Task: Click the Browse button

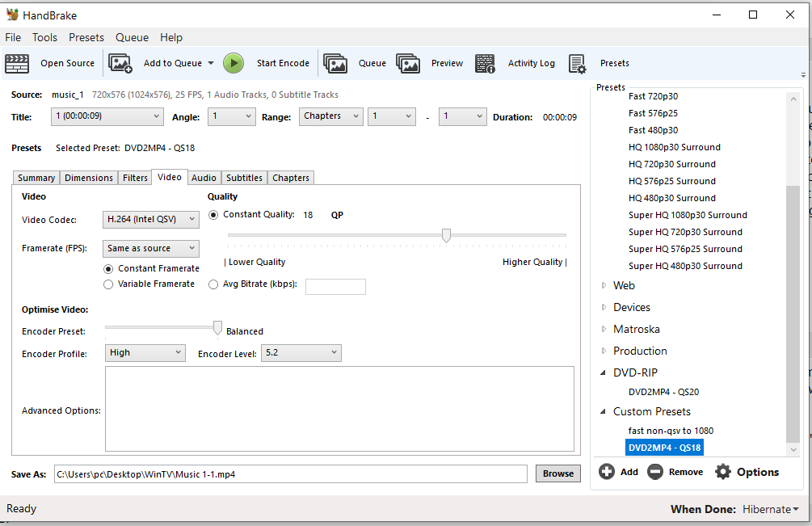Action: 558,473
